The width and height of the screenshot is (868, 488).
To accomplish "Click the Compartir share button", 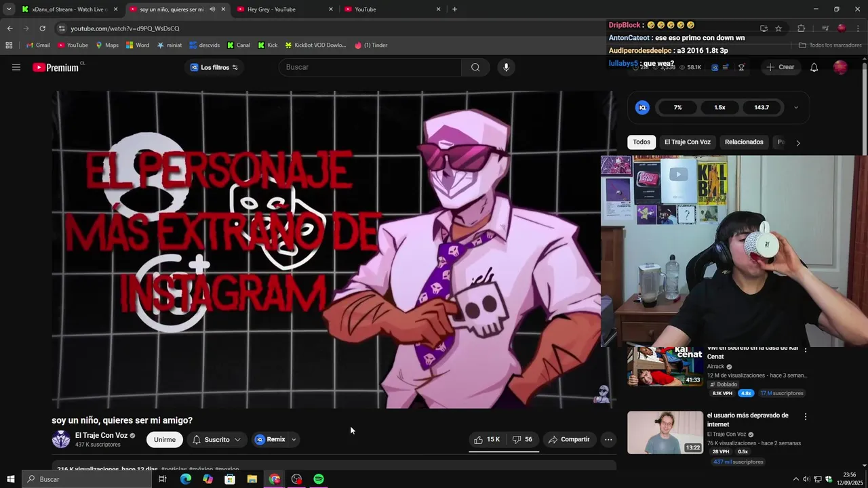I will [570, 439].
